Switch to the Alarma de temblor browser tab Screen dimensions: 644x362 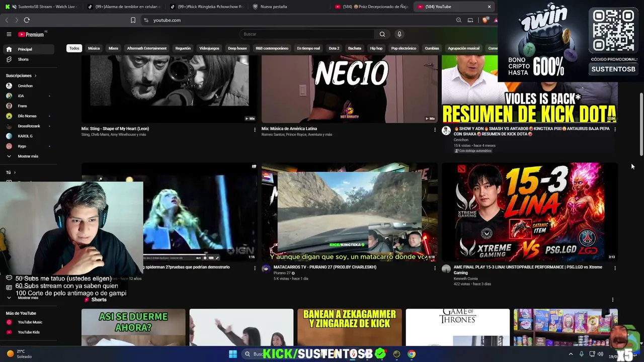coord(124,7)
